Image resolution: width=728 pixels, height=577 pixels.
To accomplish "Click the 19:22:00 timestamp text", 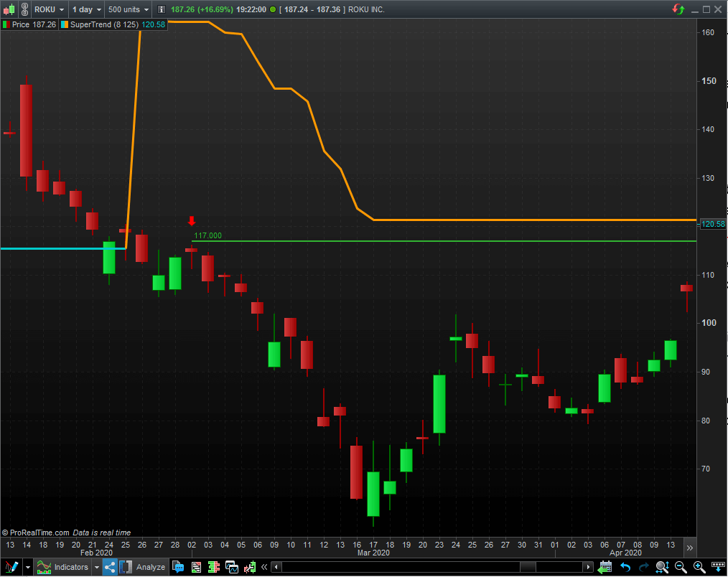I will point(251,9).
